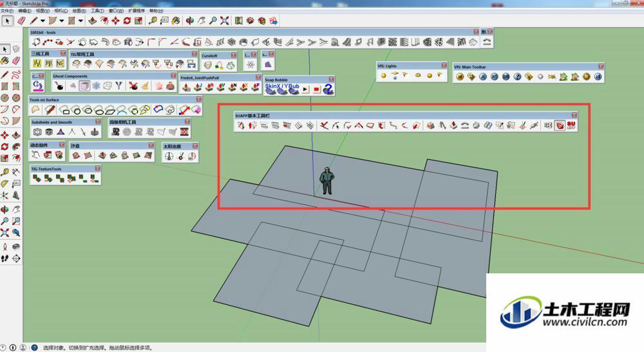644x352 pixels.
Task: Click first Curviloft loft icon
Action: 208,65
